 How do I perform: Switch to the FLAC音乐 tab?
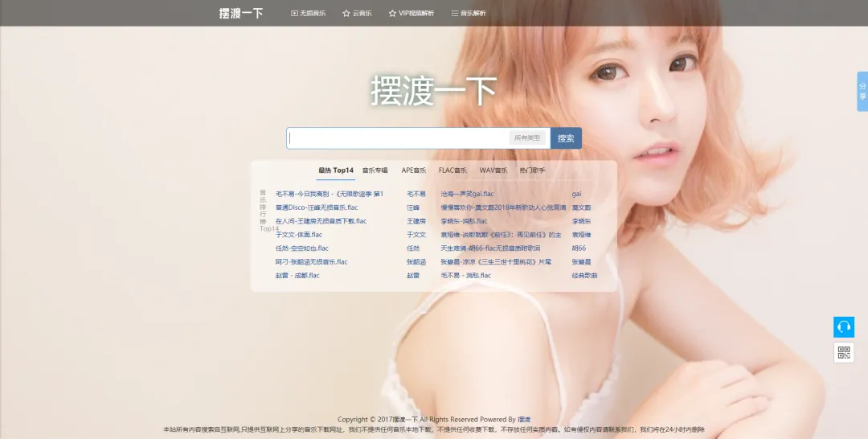(x=452, y=170)
